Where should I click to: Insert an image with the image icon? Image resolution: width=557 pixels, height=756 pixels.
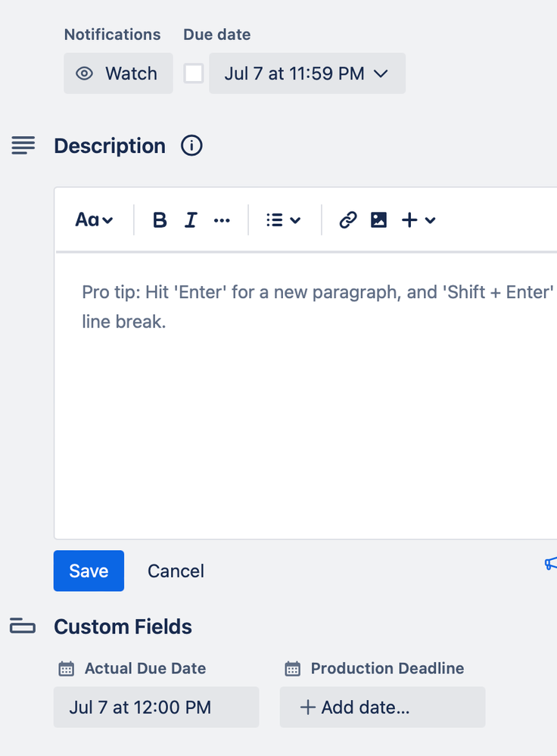click(x=378, y=220)
